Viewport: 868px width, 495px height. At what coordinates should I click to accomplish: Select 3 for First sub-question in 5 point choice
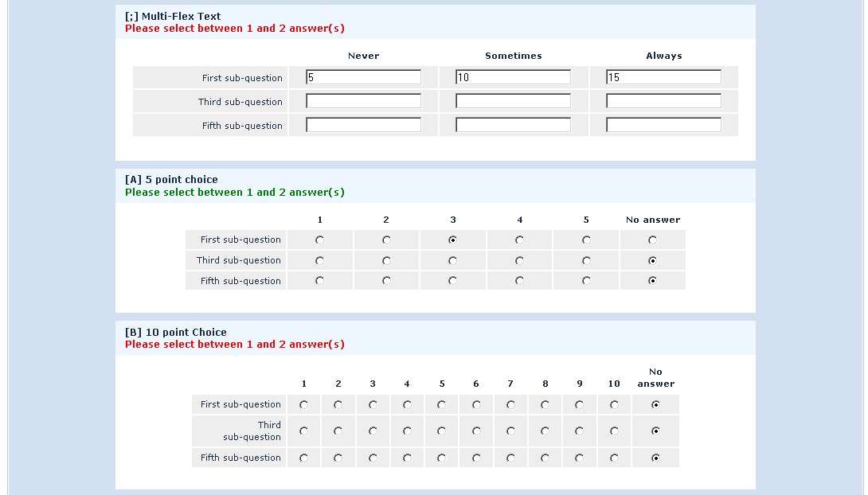pos(452,240)
